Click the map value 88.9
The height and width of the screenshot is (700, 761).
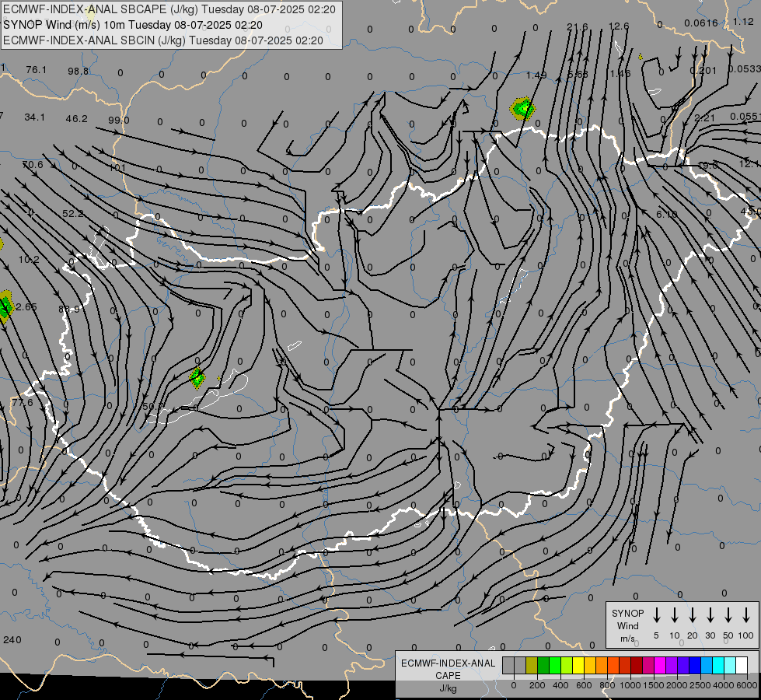(69, 309)
